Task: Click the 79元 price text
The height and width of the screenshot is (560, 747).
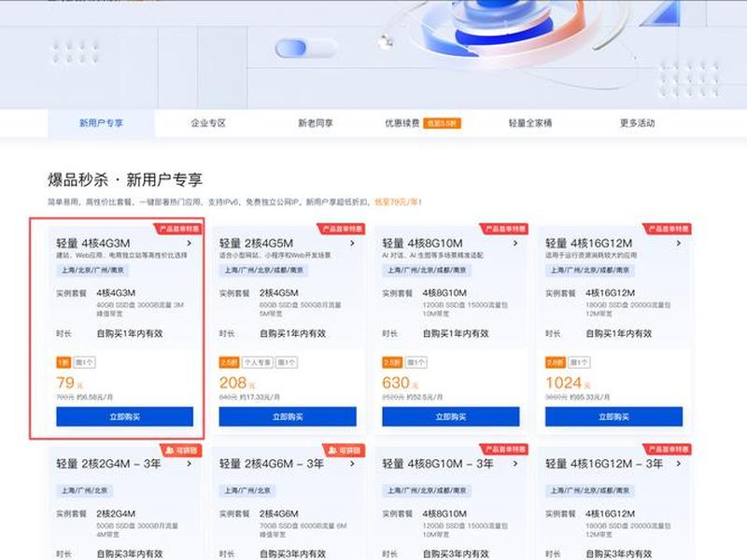Action: [x=69, y=383]
